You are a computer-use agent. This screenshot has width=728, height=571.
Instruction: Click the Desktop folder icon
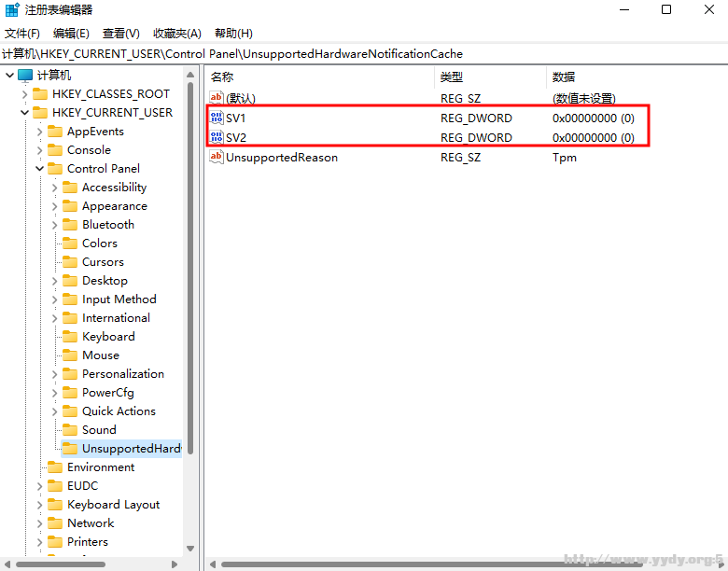tap(70, 281)
